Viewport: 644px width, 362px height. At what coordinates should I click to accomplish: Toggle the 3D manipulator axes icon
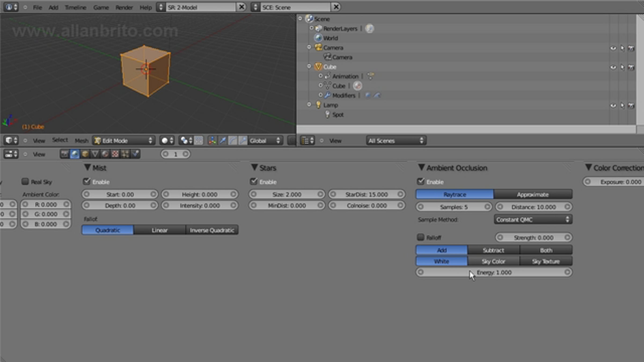212,141
